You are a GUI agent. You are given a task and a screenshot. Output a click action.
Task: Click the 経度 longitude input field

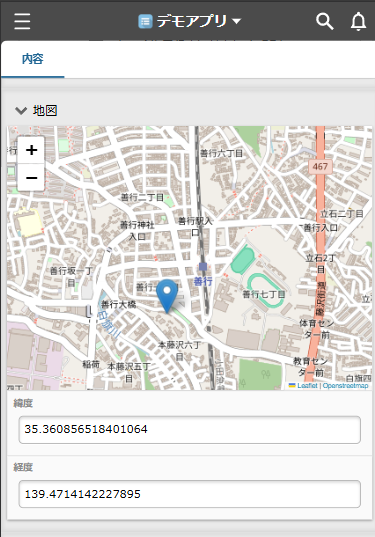click(189, 494)
